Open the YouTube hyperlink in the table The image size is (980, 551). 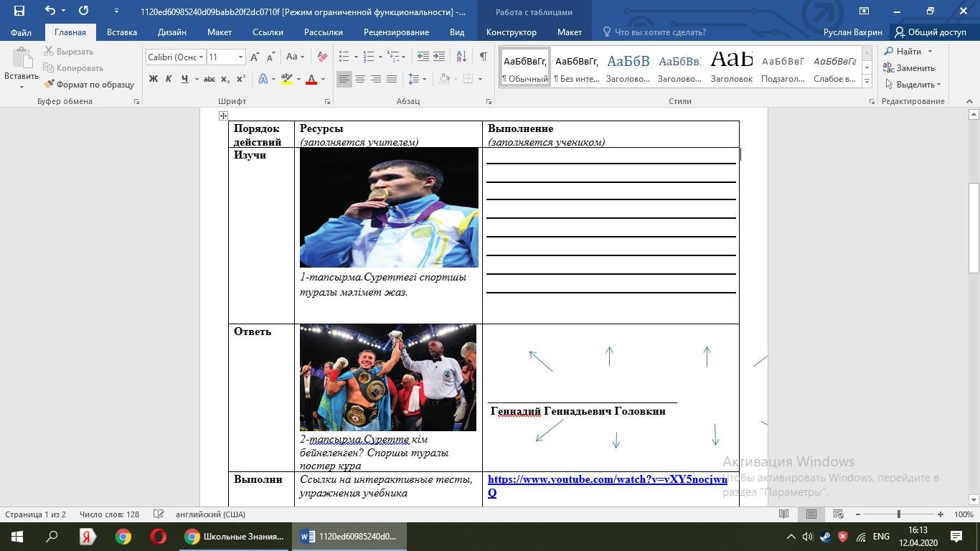607,479
